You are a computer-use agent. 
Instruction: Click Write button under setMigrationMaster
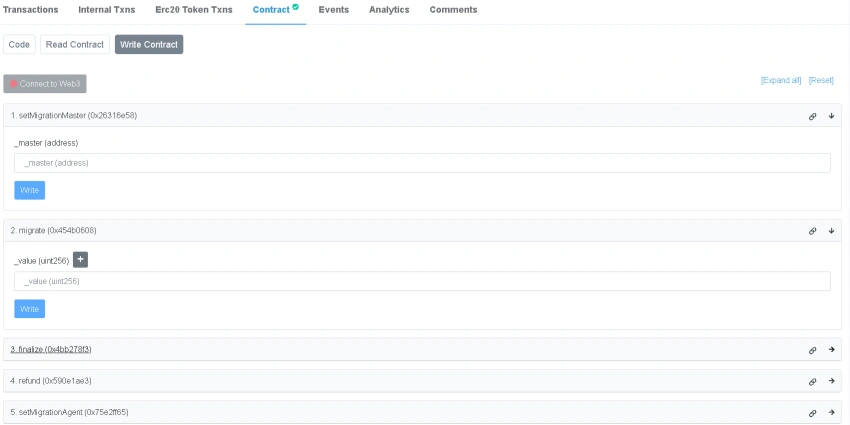pos(29,190)
